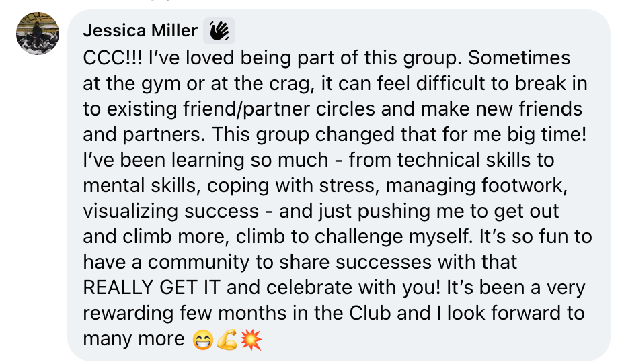
Task: Open the Jessica Miller name link
Action: (x=140, y=30)
